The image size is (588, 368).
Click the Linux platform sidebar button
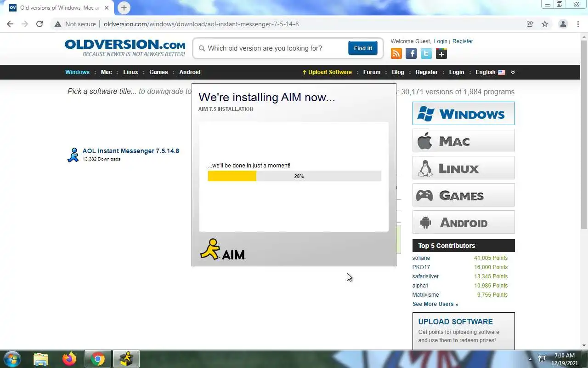tap(464, 168)
